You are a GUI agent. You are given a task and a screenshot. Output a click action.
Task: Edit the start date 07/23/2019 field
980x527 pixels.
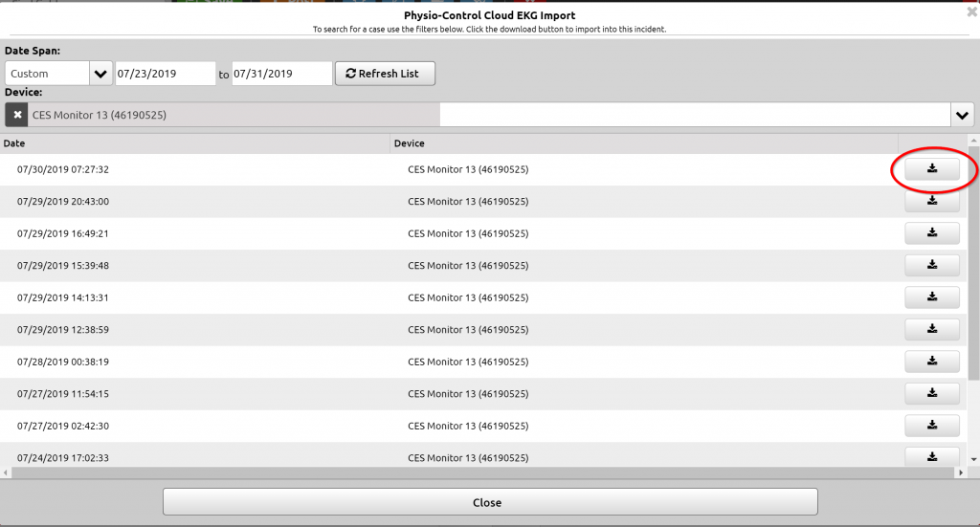[166, 74]
